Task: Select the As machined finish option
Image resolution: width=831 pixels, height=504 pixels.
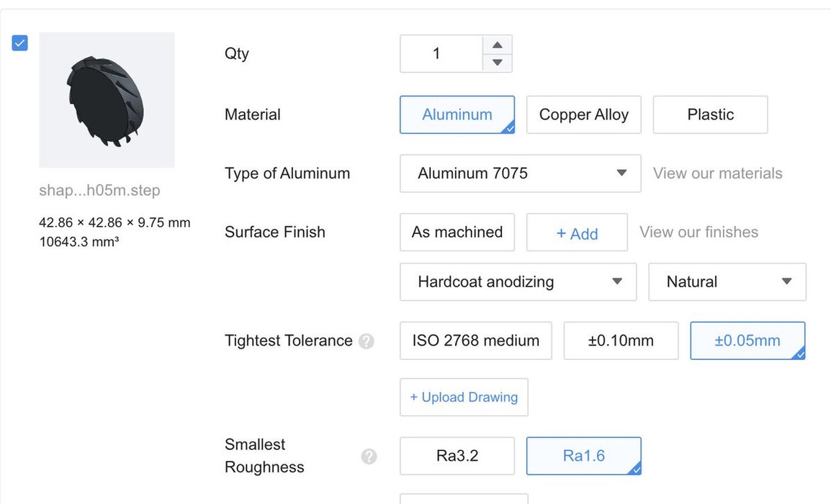Action: click(x=457, y=232)
